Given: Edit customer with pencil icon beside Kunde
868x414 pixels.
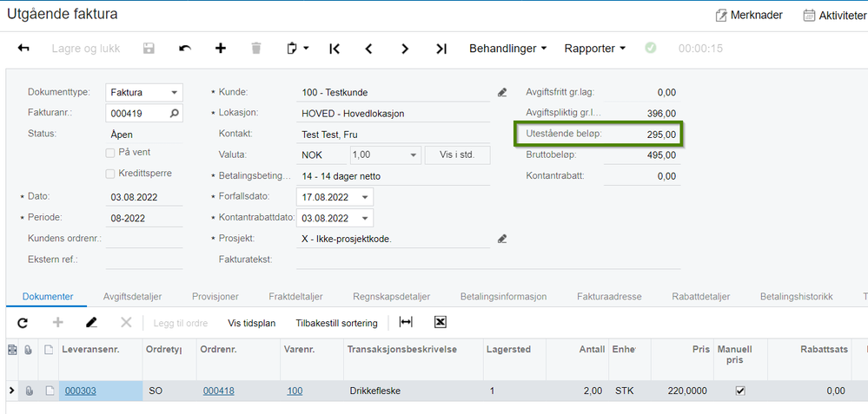Looking at the screenshot, I should coord(502,92).
